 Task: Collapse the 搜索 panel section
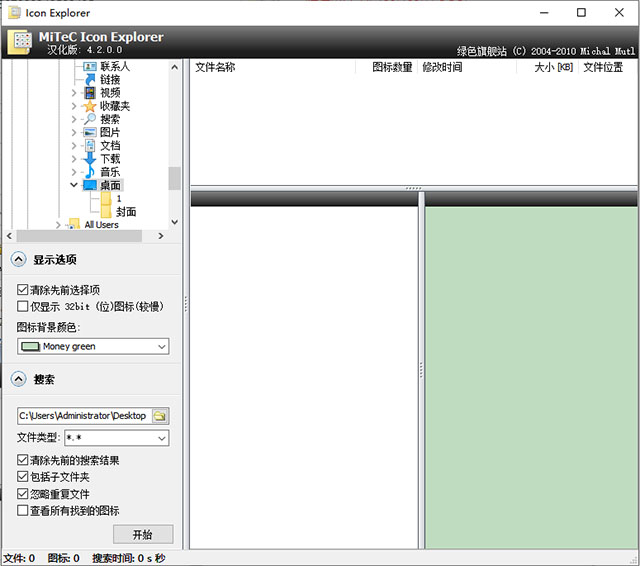[x=18, y=379]
